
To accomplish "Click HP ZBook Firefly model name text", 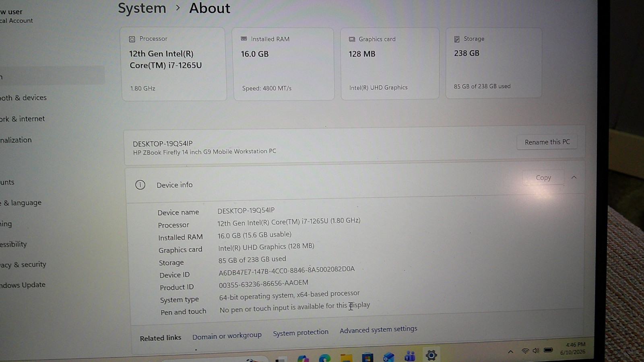I will pyautogui.click(x=204, y=152).
